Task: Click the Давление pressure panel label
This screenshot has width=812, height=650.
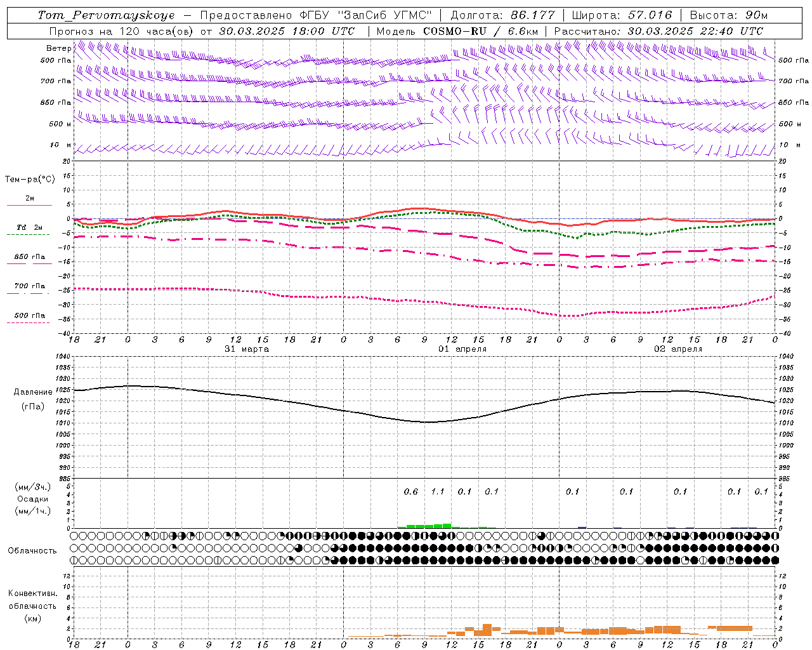Action: coord(33,392)
